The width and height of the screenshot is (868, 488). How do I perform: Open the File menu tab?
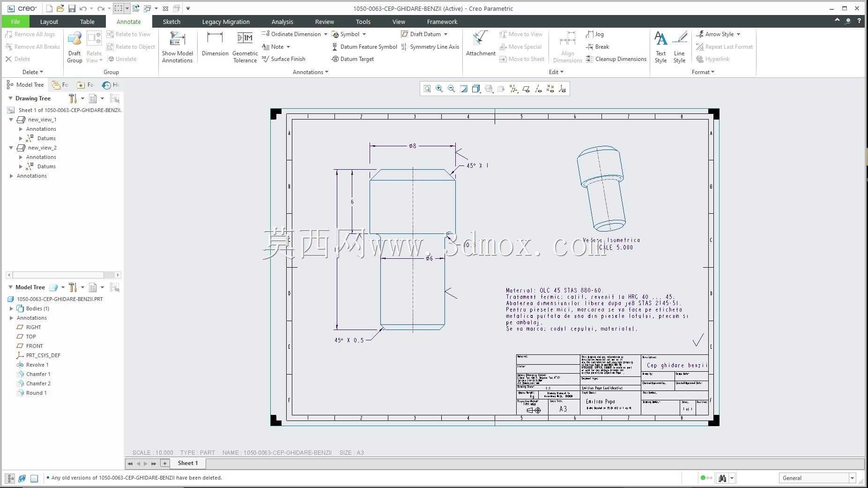click(15, 22)
